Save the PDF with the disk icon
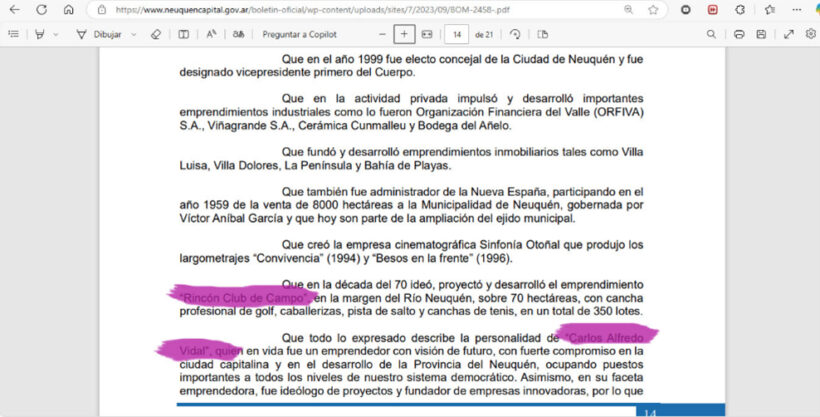Screen dimensions: 820x417 763,33
